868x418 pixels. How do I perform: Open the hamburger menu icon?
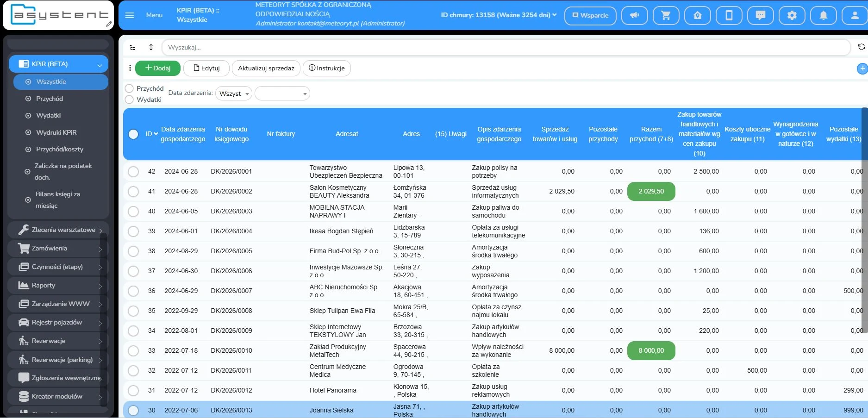click(130, 15)
